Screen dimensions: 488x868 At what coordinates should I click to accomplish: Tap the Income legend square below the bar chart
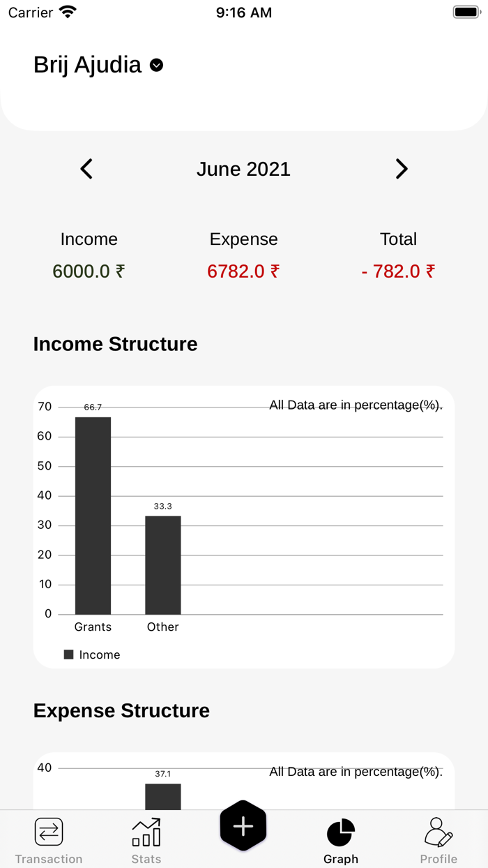click(x=68, y=654)
